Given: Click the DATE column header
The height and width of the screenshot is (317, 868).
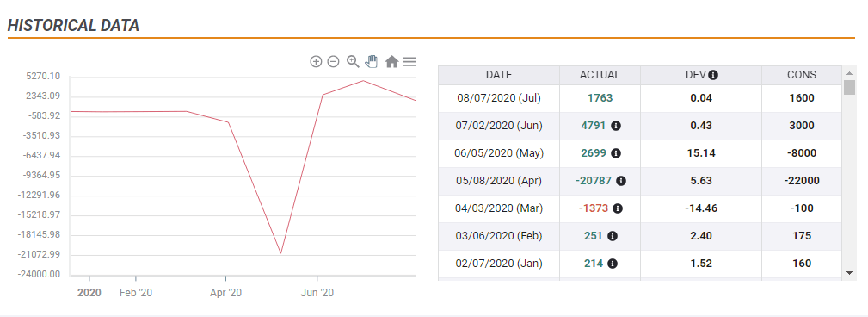Looking at the screenshot, I should click(499, 75).
